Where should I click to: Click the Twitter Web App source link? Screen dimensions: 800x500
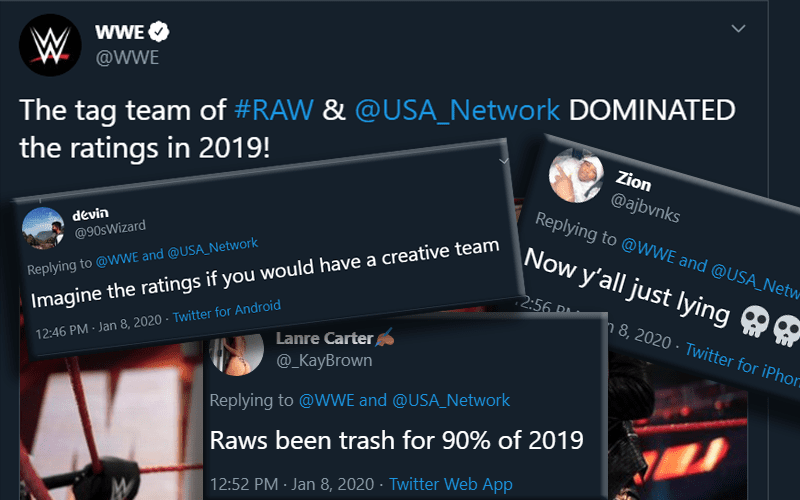click(450, 484)
